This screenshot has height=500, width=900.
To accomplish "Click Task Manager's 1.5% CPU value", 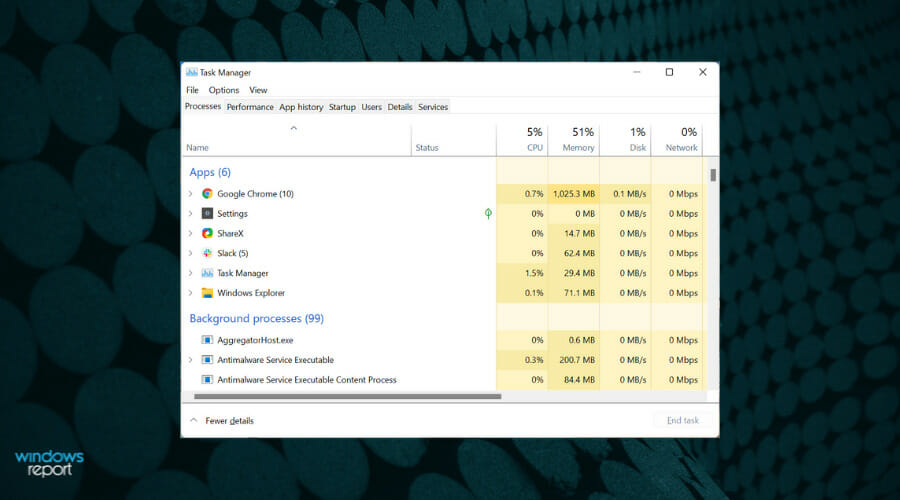I will coord(534,273).
